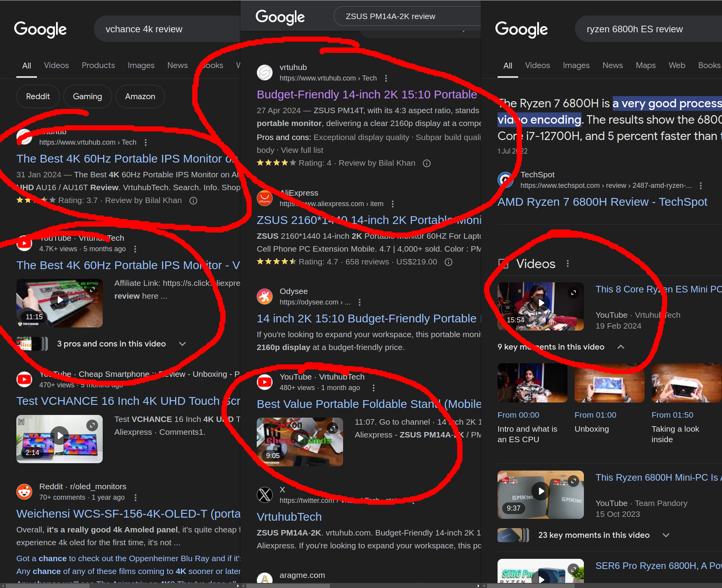Click search box containing ryzen 6800h ES review
The image size is (722, 588).
[x=648, y=29]
